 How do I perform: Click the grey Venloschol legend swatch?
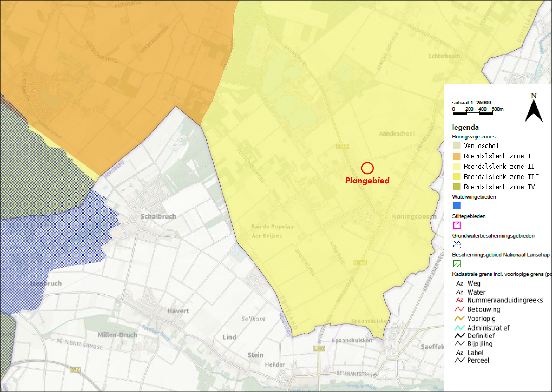(457, 146)
